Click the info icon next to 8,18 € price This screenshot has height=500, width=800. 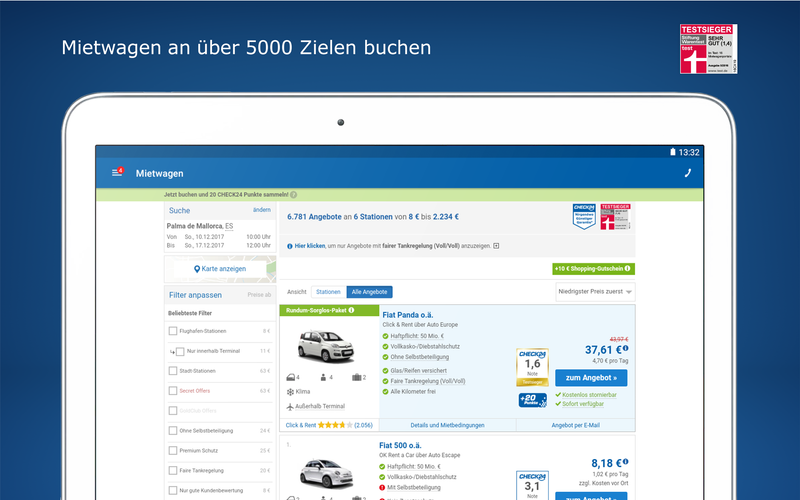(x=626, y=462)
